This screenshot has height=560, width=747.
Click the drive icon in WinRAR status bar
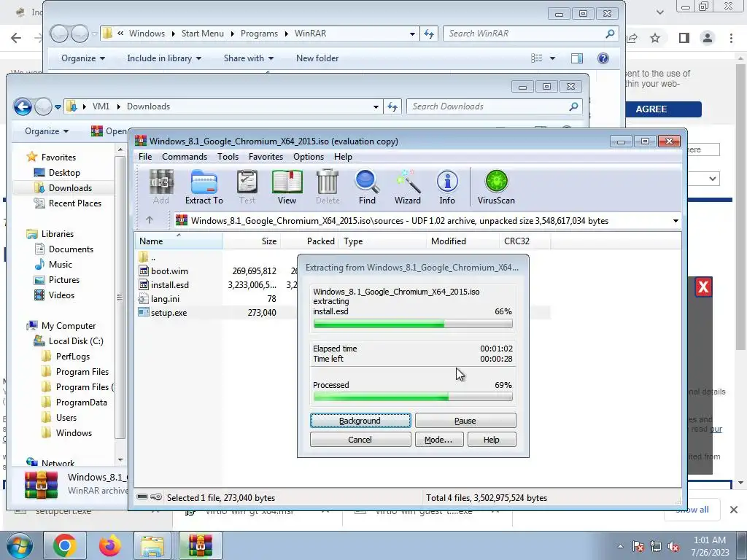[142, 497]
